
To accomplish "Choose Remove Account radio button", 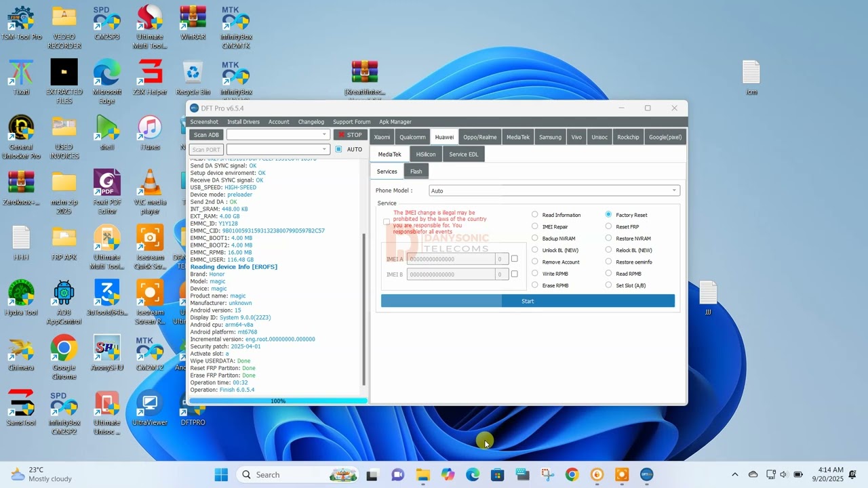I will click(x=535, y=262).
